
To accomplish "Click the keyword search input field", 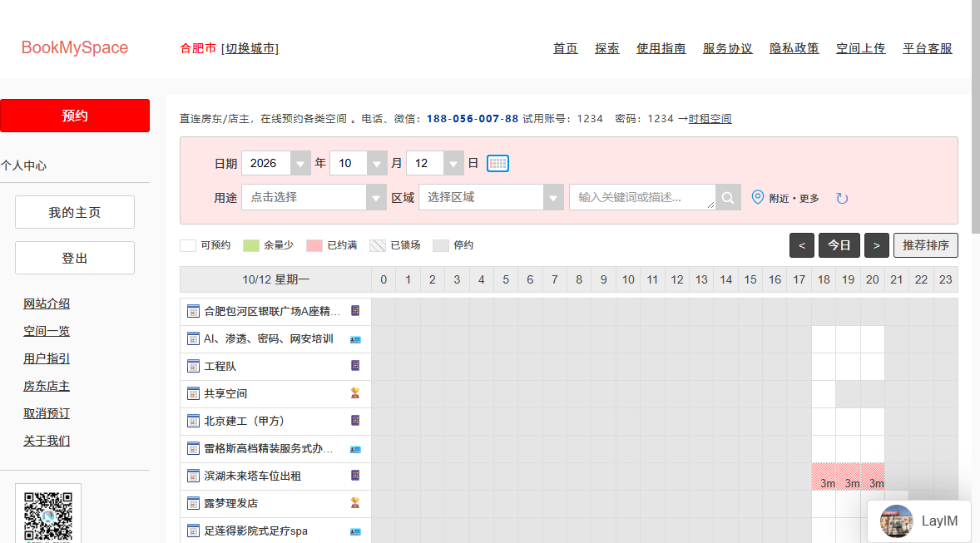I will [x=642, y=197].
